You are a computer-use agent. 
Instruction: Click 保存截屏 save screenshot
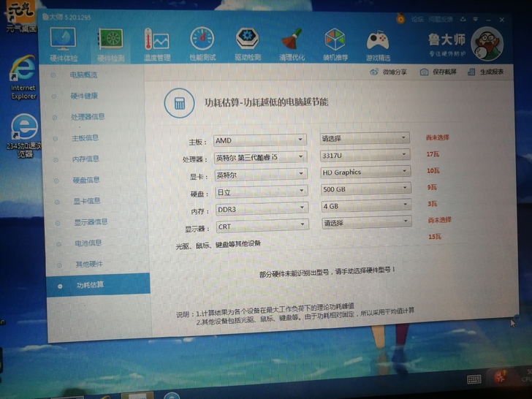tap(438, 72)
